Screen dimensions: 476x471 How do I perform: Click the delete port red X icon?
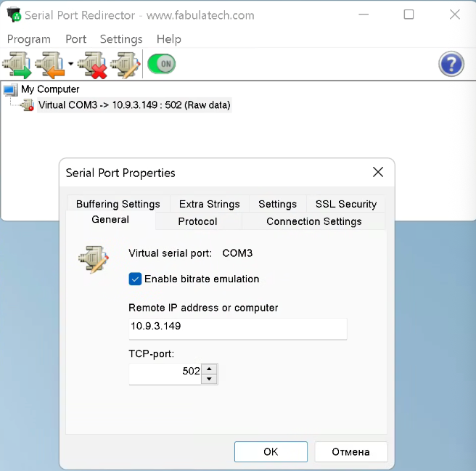(x=92, y=65)
